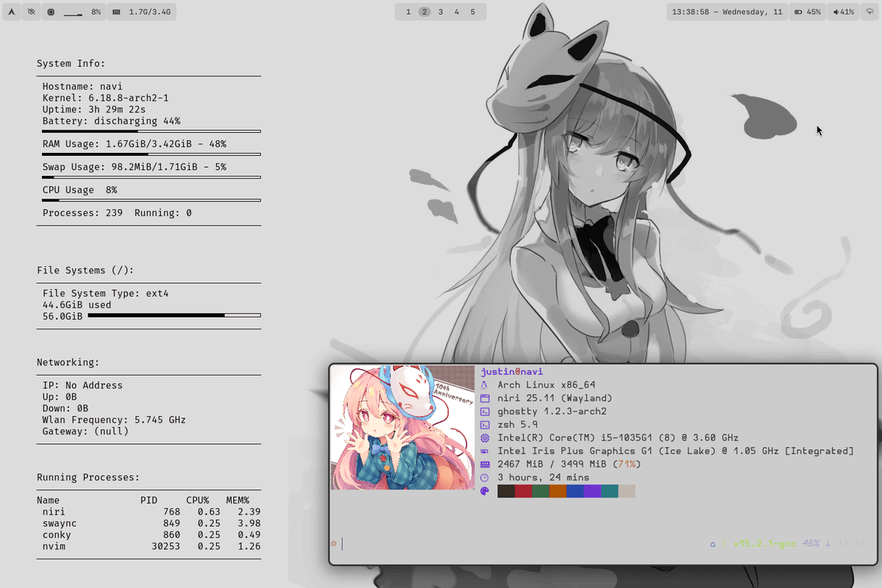The image size is (882, 588).
Task: Click the anime thumbnail image in the terminal
Action: (x=403, y=428)
